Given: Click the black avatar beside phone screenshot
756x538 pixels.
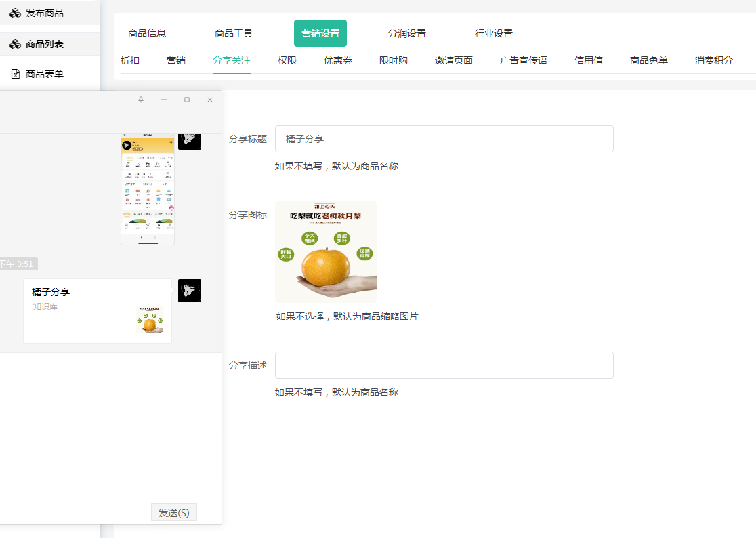Looking at the screenshot, I should [x=190, y=138].
